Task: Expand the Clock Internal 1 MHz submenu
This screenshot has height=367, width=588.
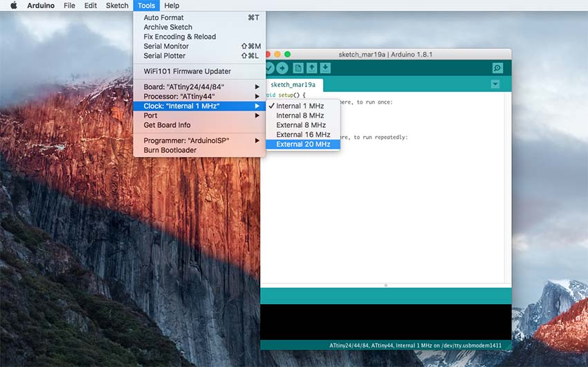Action: [199, 106]
